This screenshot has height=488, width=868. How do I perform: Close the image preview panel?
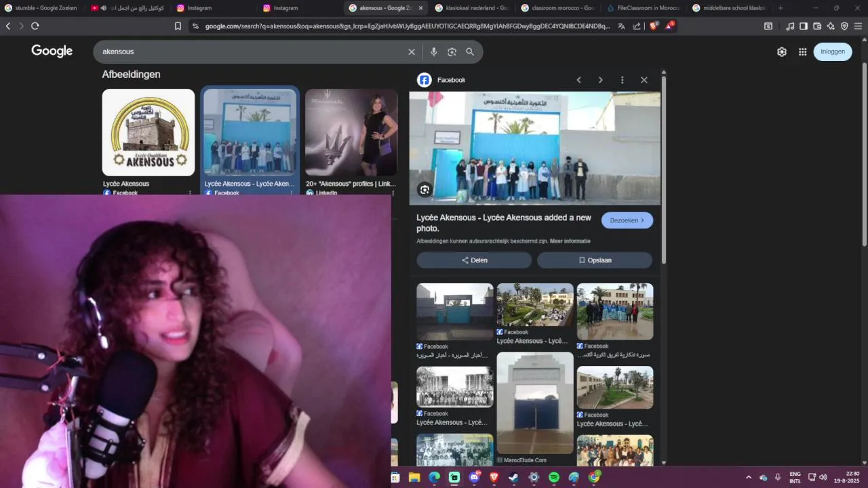644,80
